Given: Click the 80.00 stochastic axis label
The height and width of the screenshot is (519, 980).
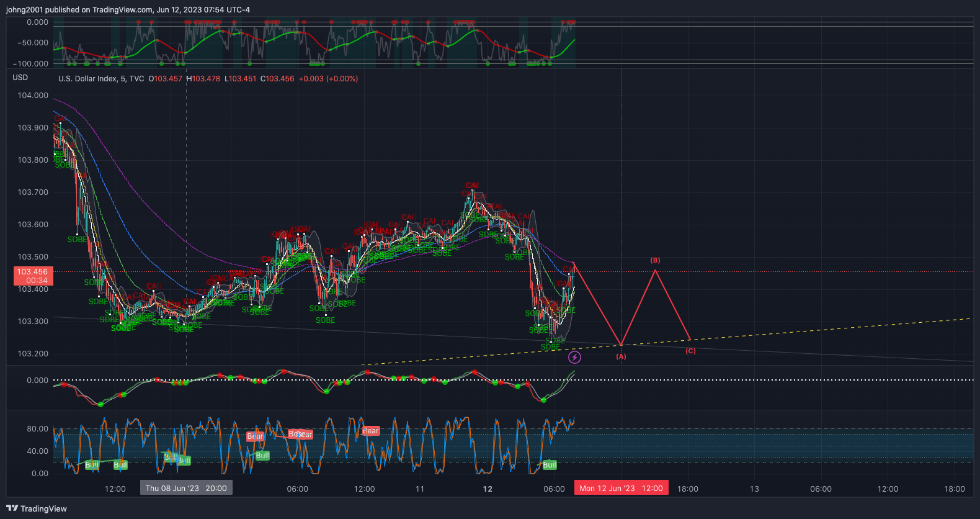Looking at the screenshot, I should click(37, 429).
